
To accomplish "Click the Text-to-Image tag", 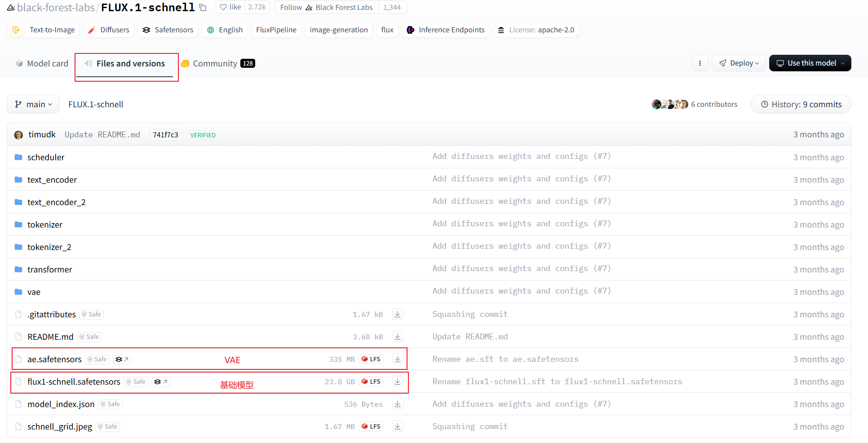I will pyautogui.click(x=44, y=30).
